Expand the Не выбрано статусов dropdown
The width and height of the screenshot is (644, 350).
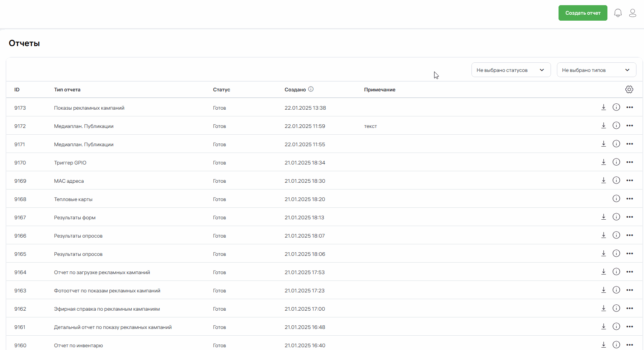(511, 70)
